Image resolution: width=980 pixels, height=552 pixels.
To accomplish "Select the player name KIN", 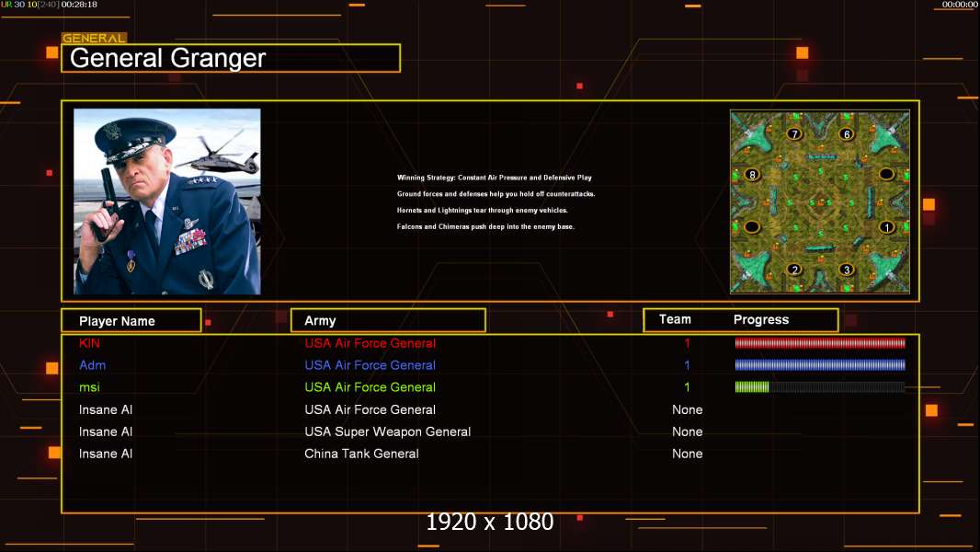I will tap(89, 343).
